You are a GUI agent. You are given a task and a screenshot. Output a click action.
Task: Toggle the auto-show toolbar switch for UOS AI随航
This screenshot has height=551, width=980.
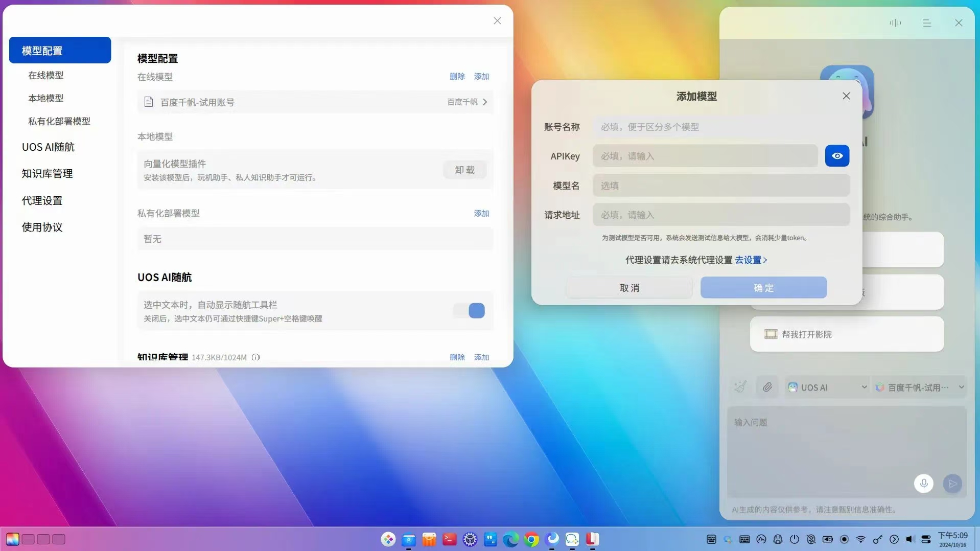click(x=469, y=310)
